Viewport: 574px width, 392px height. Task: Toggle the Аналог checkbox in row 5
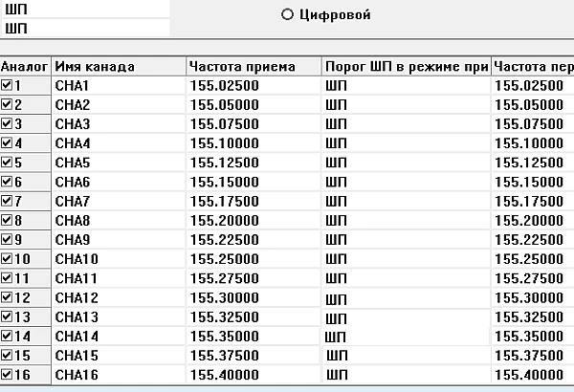[8, 163]
